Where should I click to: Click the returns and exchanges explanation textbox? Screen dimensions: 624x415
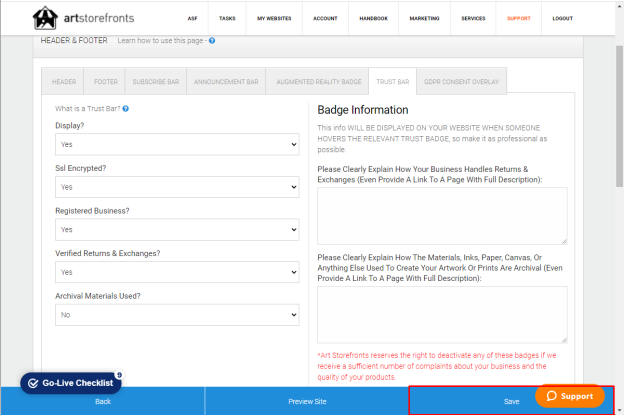(442, 216)
